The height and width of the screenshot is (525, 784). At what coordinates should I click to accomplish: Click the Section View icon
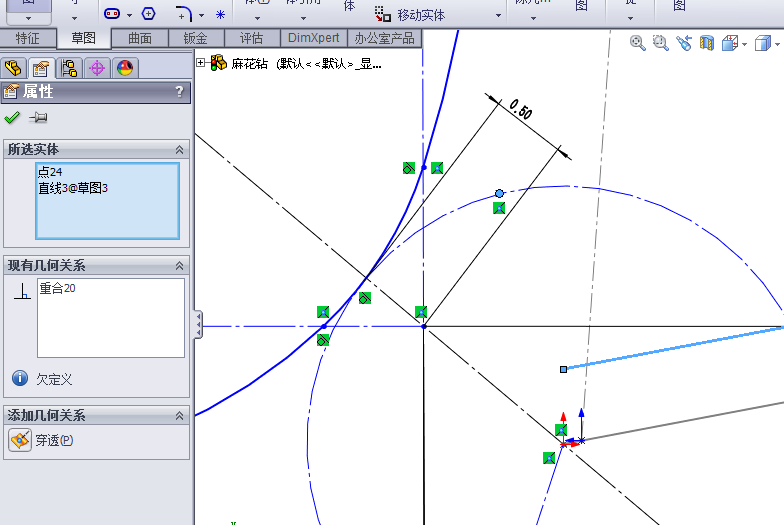(x=707, y=43)
